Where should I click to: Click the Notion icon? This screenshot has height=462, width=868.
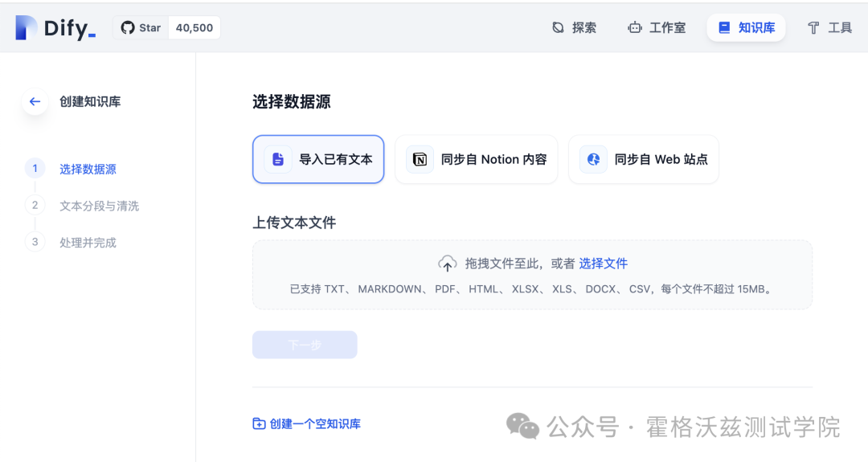point(420,159)
